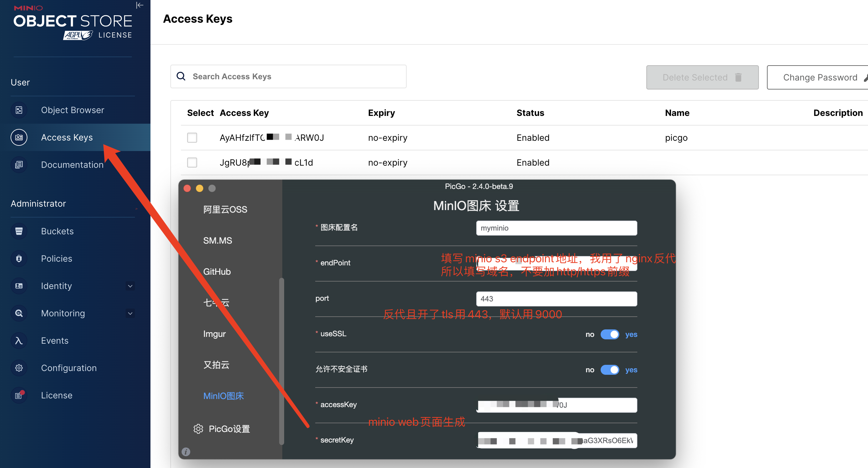Image resolution: width=868 pixels, height=468 pixels.
Task: Click the License icon in sidebar
Action: click(x=19, y=395)
